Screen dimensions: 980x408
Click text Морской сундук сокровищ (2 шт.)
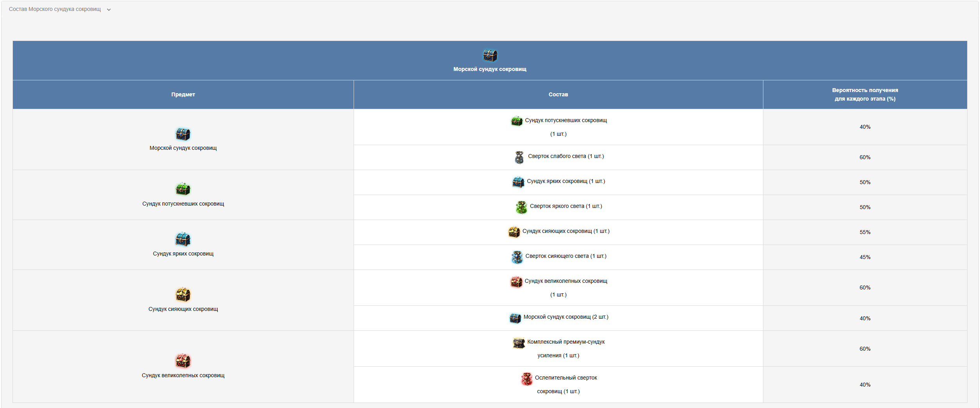coord(566,317)
